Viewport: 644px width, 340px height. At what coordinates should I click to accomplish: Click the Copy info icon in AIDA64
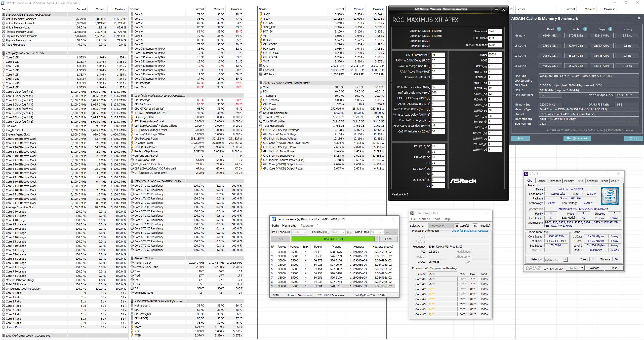click(x=610, y=29)
